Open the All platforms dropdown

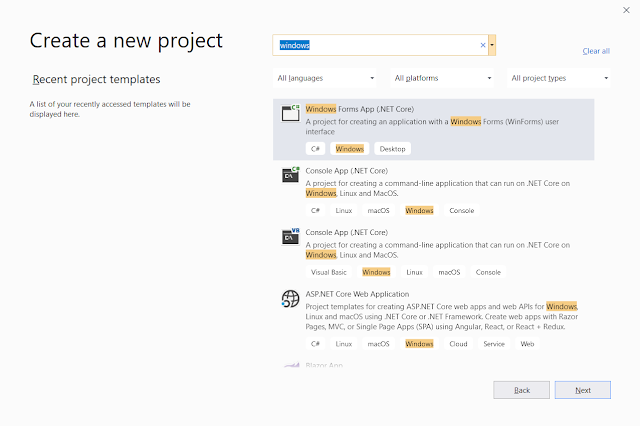[x=442, y=78]
